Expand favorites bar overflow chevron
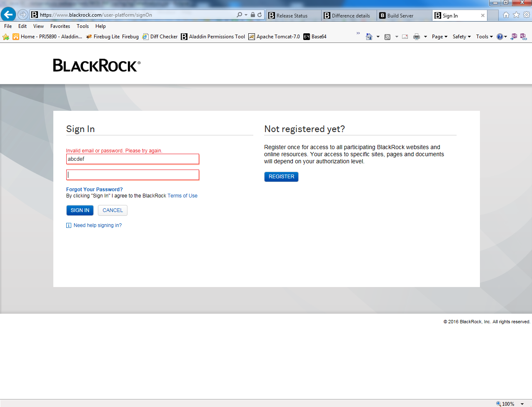 [358, 33]
